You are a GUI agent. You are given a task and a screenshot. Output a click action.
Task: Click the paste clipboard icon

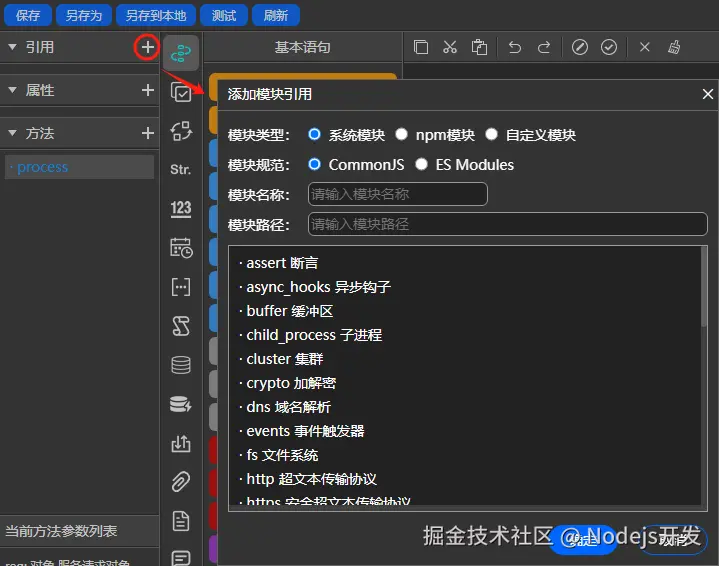coord(479,47)
